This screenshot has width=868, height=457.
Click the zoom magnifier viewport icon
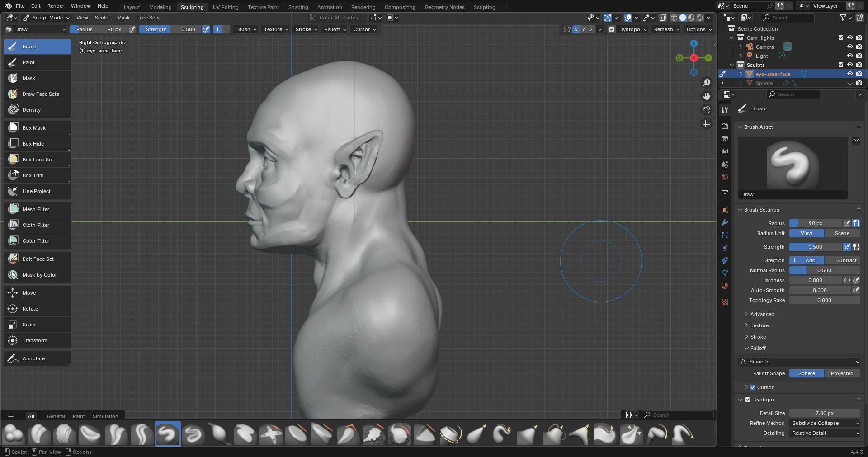tap(707, 83)
